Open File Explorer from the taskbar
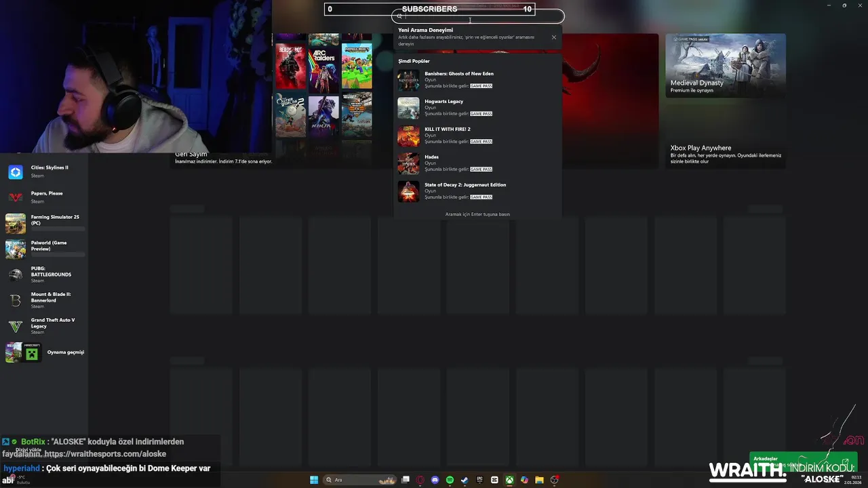The image size is (868, 488). [539, 480]
